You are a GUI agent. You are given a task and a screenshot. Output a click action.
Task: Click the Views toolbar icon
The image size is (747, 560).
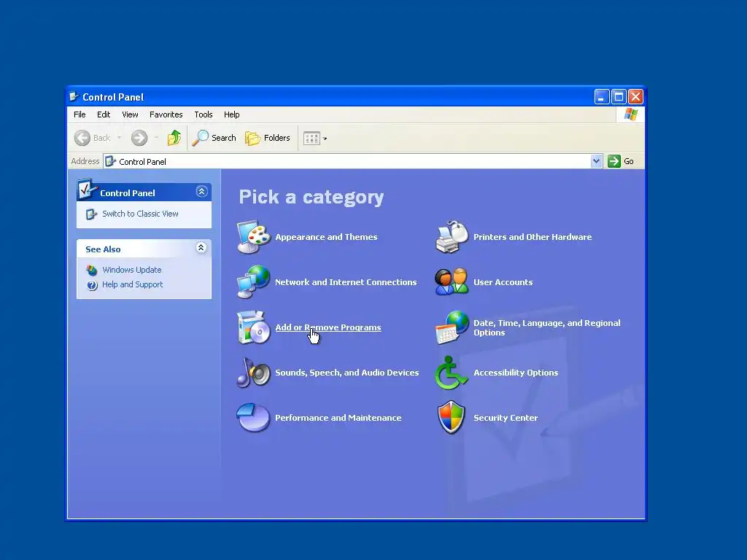312,139
